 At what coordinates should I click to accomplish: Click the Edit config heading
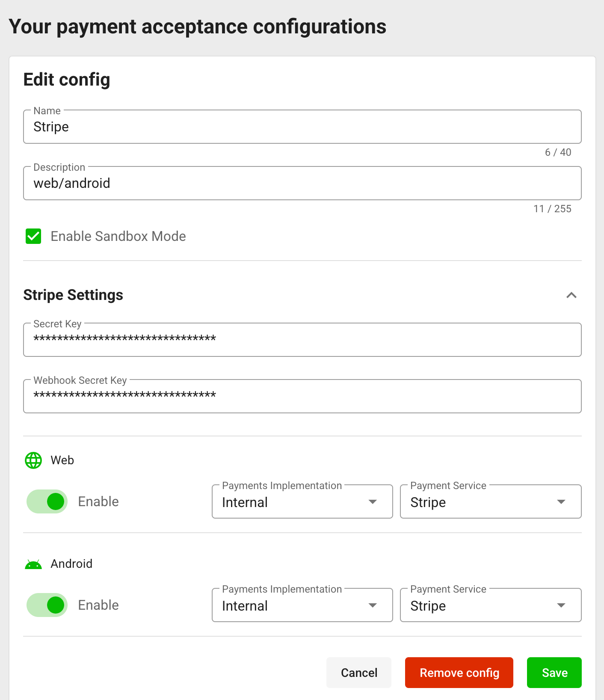click(x=67, y=80)
